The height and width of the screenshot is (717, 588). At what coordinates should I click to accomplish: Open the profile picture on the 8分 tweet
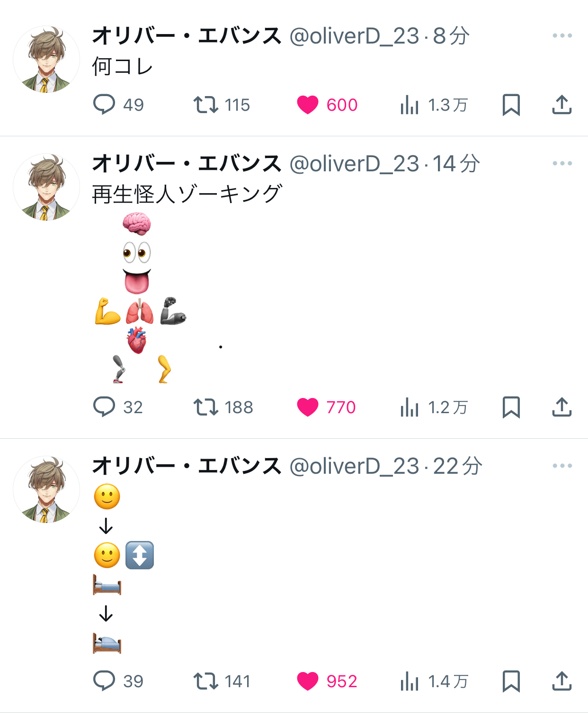(46, 59)
